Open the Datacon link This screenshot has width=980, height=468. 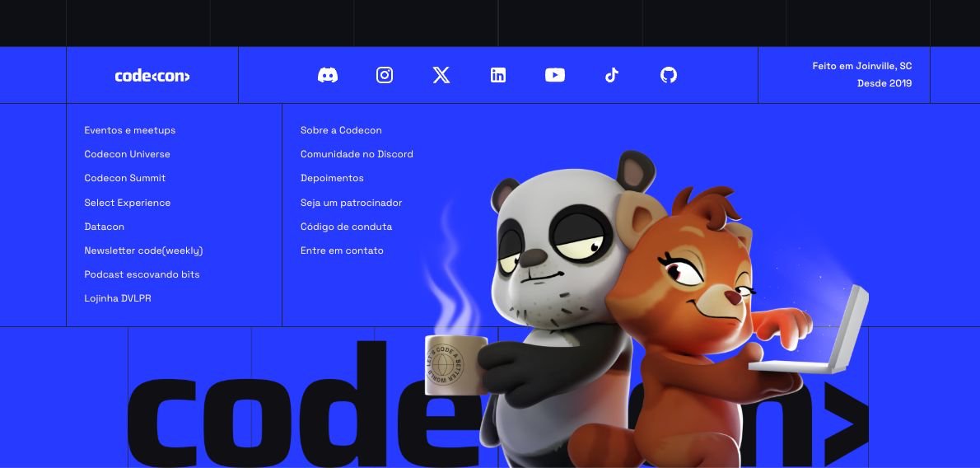pos(105,227)
